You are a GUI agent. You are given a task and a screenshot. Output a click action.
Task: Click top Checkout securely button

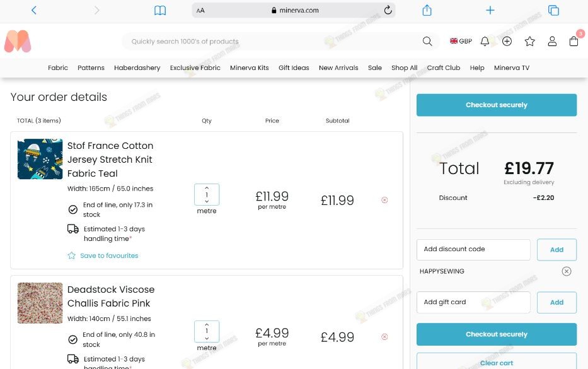click(x=497, y=105)
